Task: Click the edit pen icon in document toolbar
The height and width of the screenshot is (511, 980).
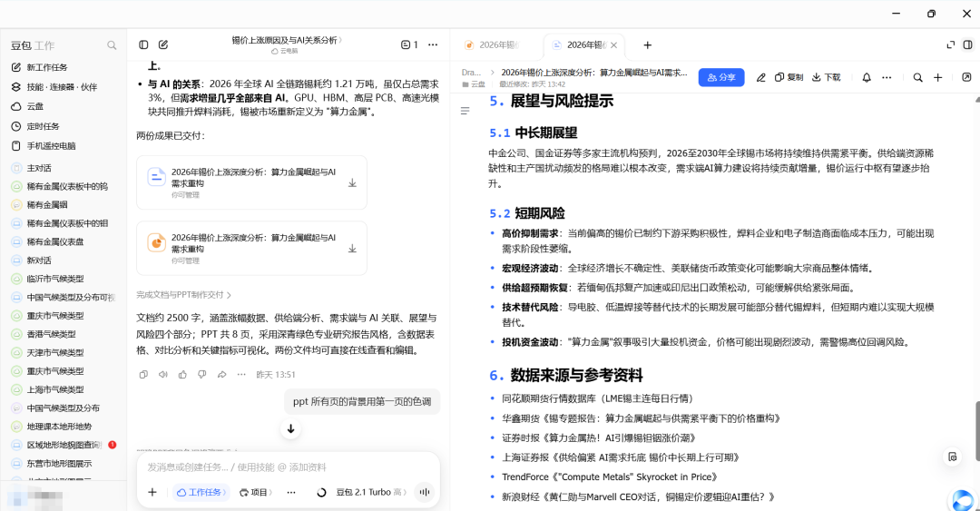Action: click(x=760, y=77)
